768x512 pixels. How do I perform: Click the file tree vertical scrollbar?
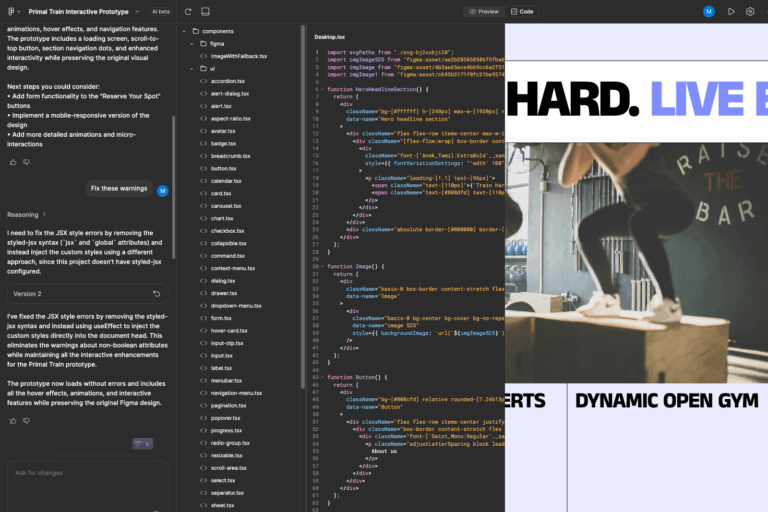302,206
